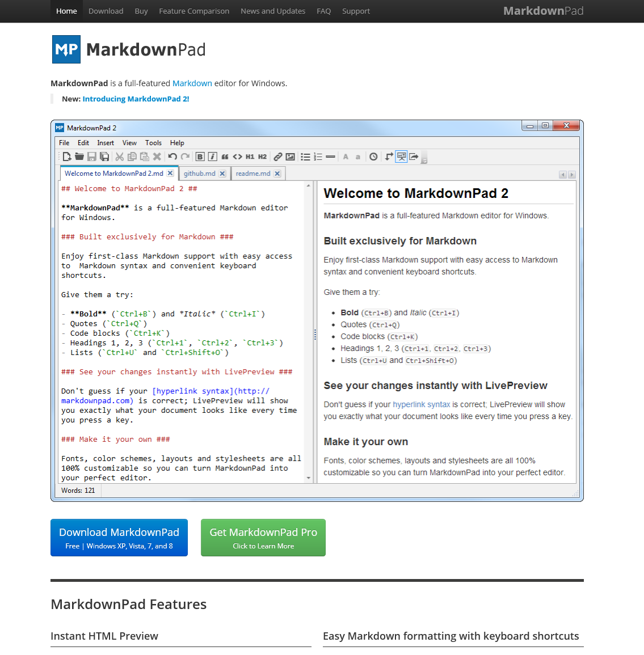Viewport: 644px width, 655px height.
Task: Open Feature Comparison in the navigation bar
Action: [194, 11]
